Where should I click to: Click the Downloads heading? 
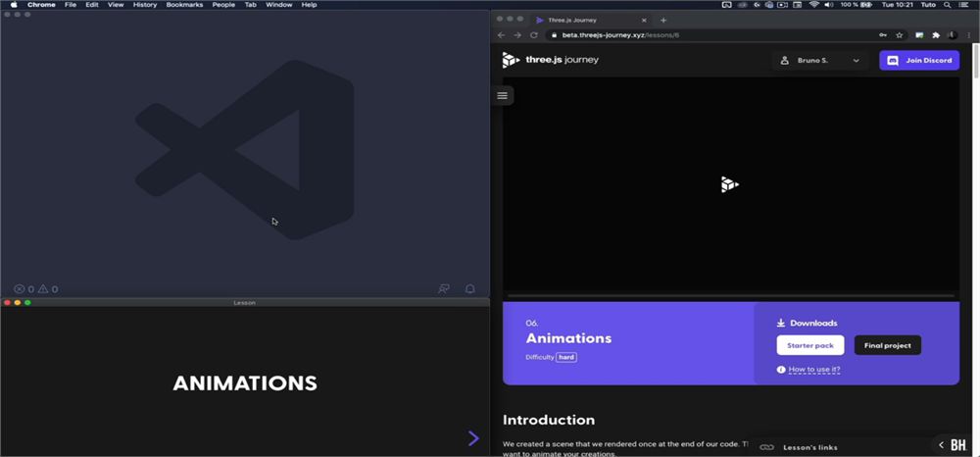click(813, 324)
